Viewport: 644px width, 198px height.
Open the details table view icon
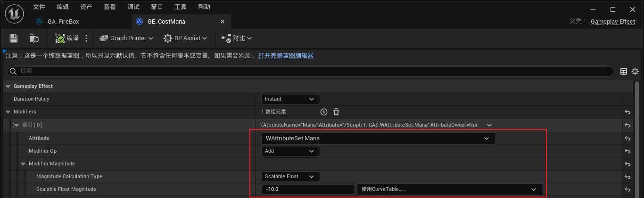coord(624,71)
